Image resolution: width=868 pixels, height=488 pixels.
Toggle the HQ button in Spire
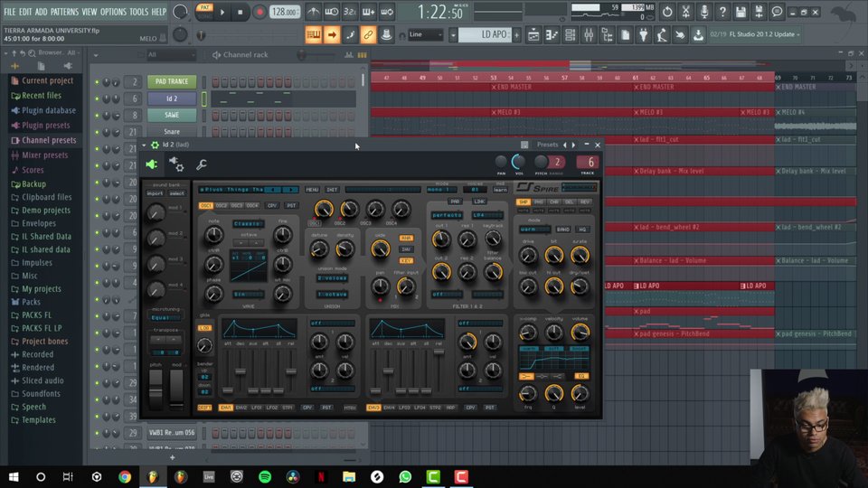coord(581,229)
